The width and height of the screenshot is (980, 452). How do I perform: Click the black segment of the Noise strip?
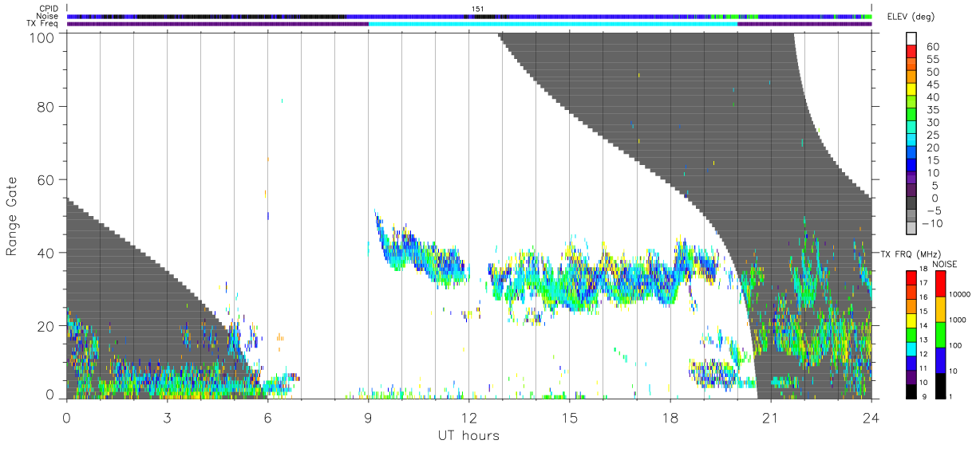(239, 16)
